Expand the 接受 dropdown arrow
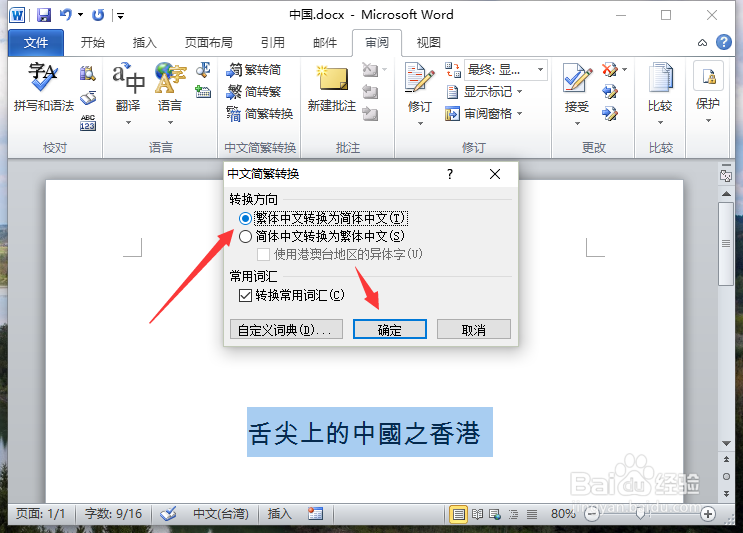The height and width of the screenshot is (533, 743). [x=577, y=124]
